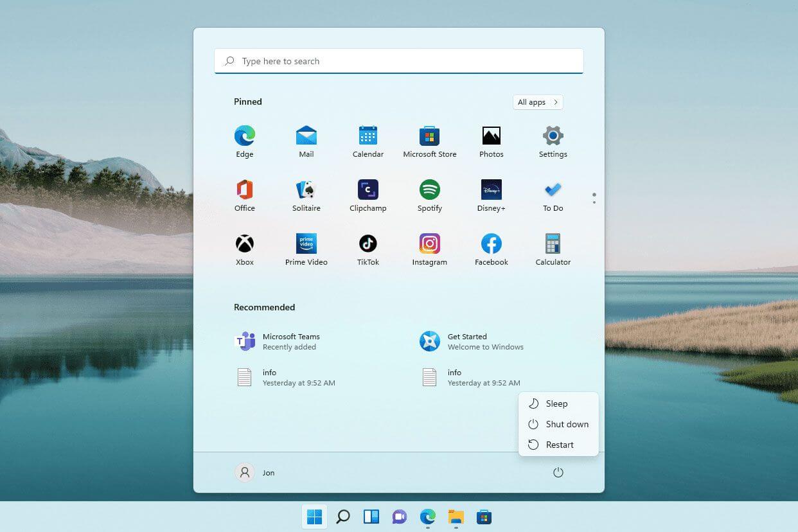Open the All apps list

(537, 102)
